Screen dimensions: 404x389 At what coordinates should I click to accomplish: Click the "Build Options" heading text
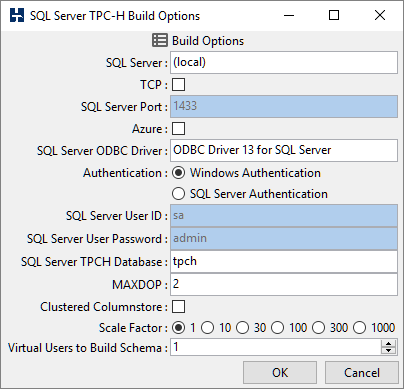pos(208,41)
